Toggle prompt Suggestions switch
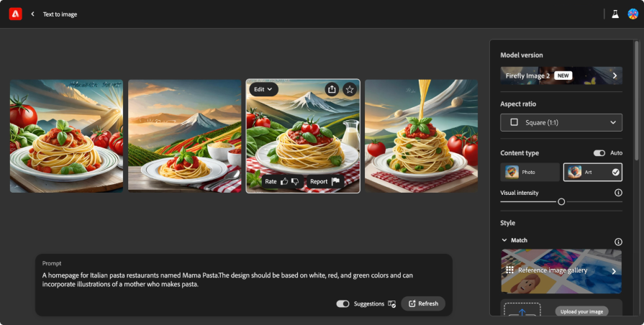644x325 pixels. pos(343,303)
